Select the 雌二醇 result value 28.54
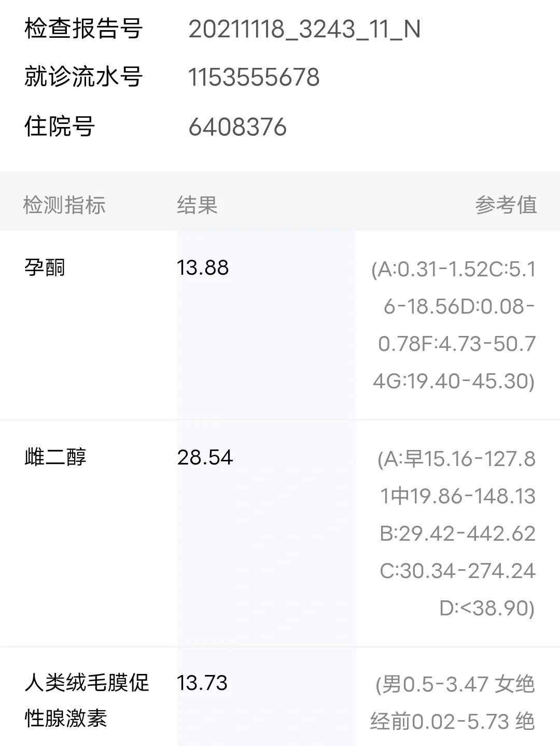Image resolution: width=560 pixels, height=746 pixels. coord(205,457)
